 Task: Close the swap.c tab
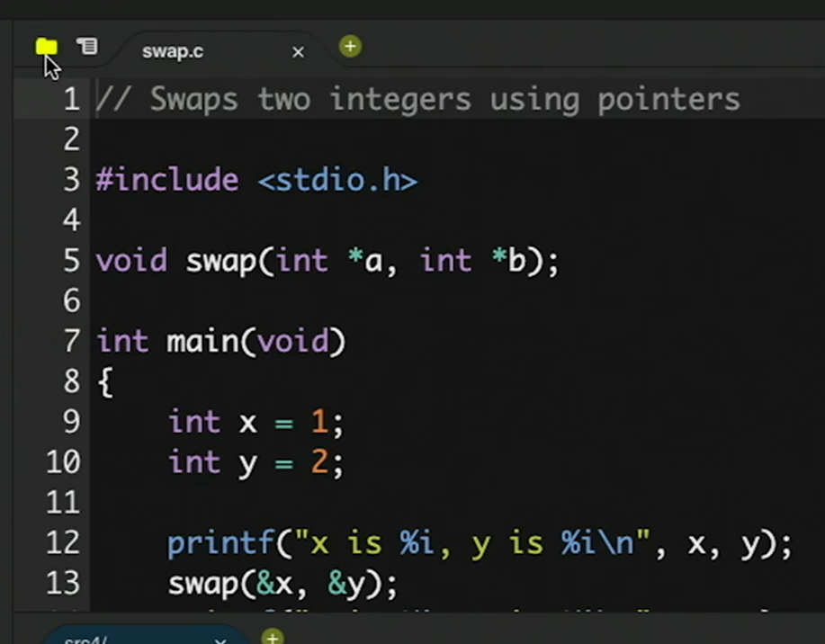click(x=299, y=52)
